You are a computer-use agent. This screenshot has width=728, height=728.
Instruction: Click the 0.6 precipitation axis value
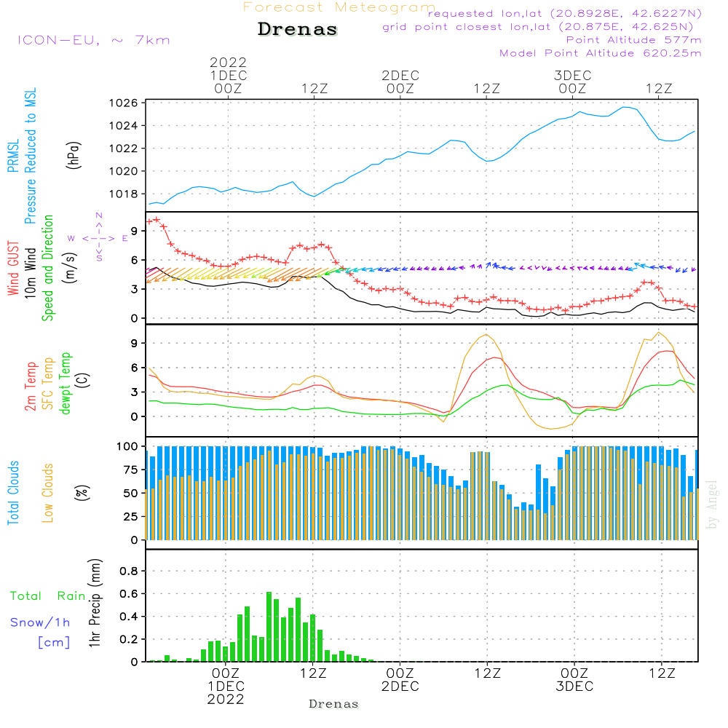click(x=129, y=594)
